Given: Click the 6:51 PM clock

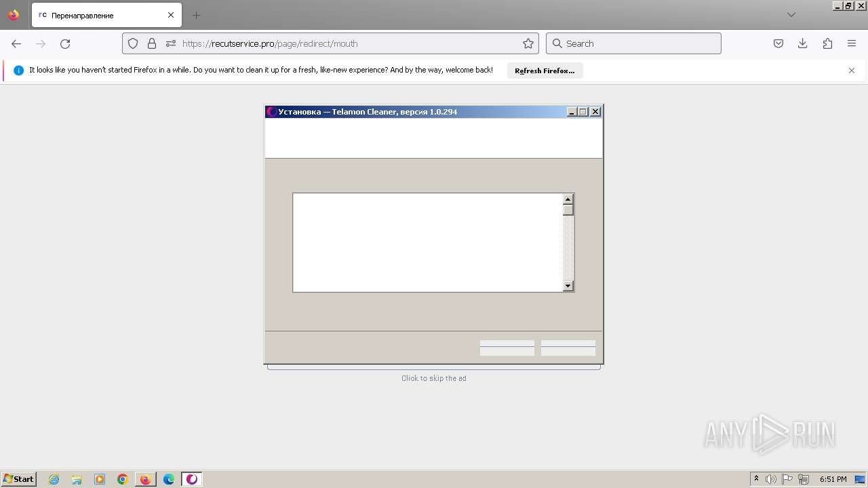Looking at the screenshot, I should [833, 479].
